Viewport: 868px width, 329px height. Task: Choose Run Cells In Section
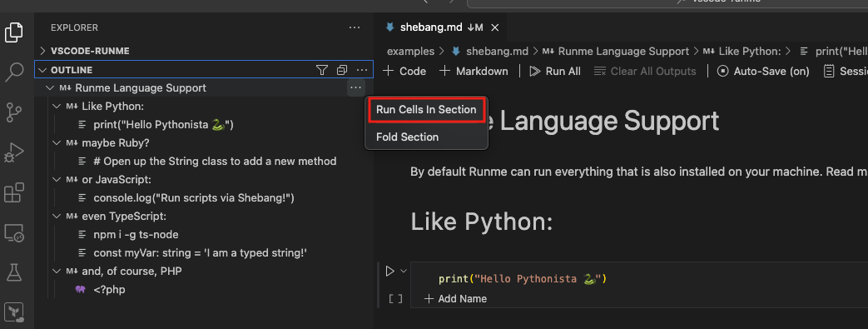(x=426, y=110)
